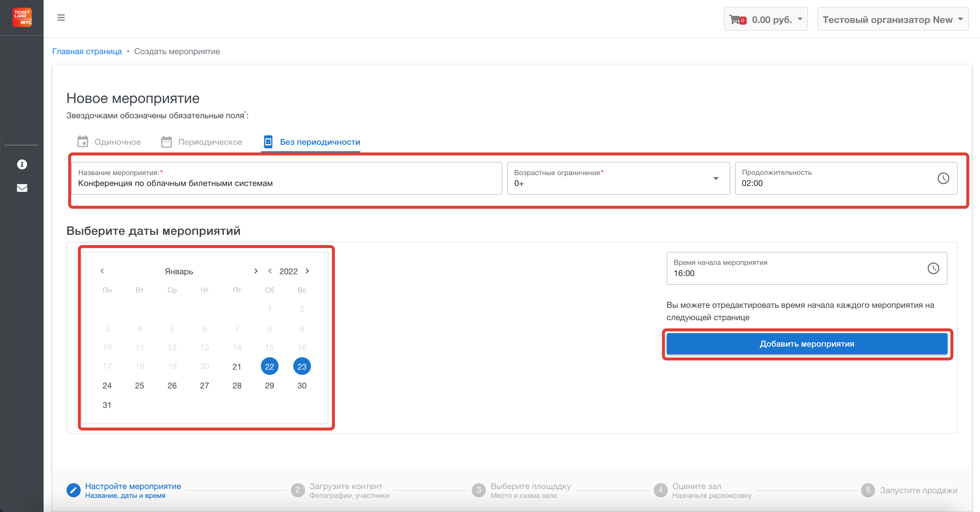Click Запустите продажи step label
The width and height of the screenshot is (980, 512).
point(918,490)
